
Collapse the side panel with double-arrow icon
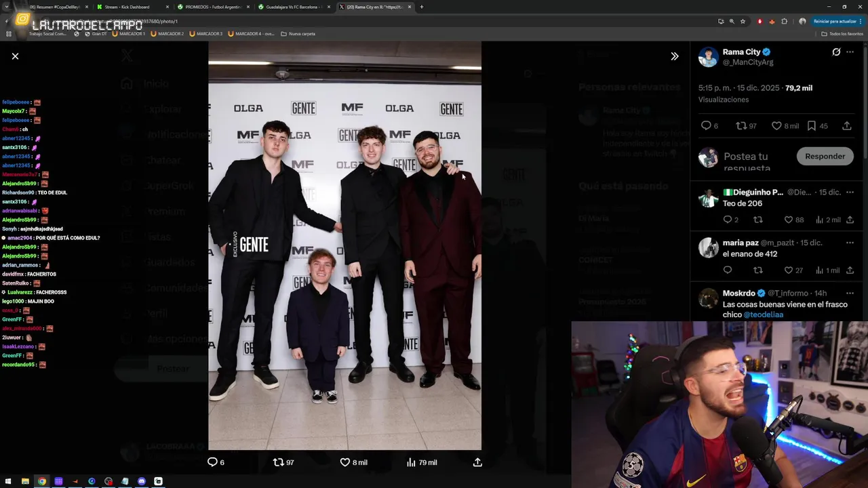click(674, 56)
